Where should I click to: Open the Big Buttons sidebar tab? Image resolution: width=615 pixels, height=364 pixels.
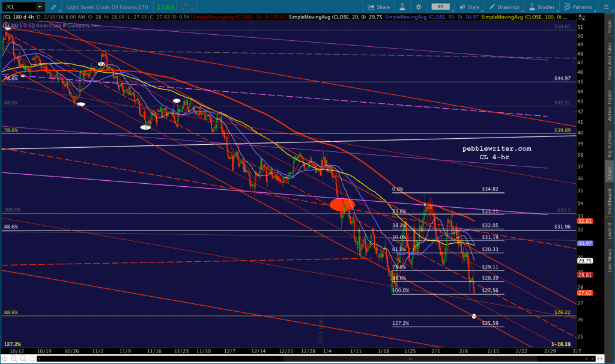[x=610, y=144]
